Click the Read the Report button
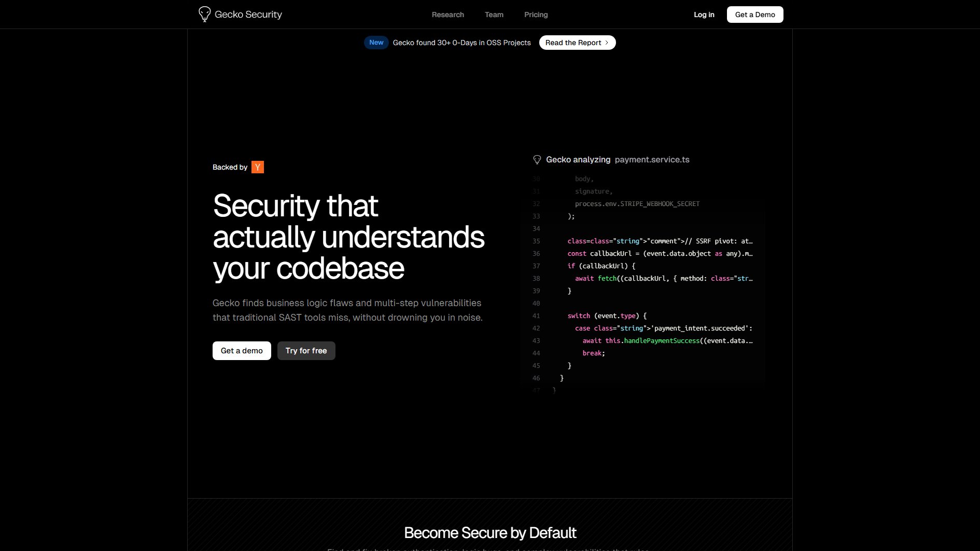980x551 pixels. [578, 43]
